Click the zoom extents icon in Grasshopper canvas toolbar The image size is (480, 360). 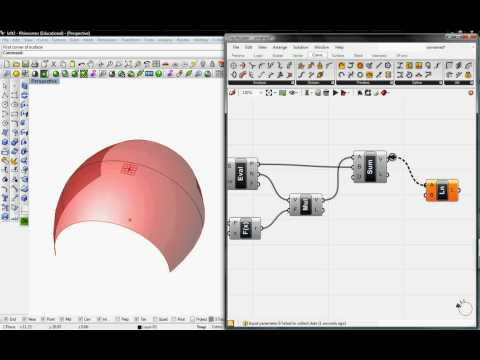click(269, 92)
